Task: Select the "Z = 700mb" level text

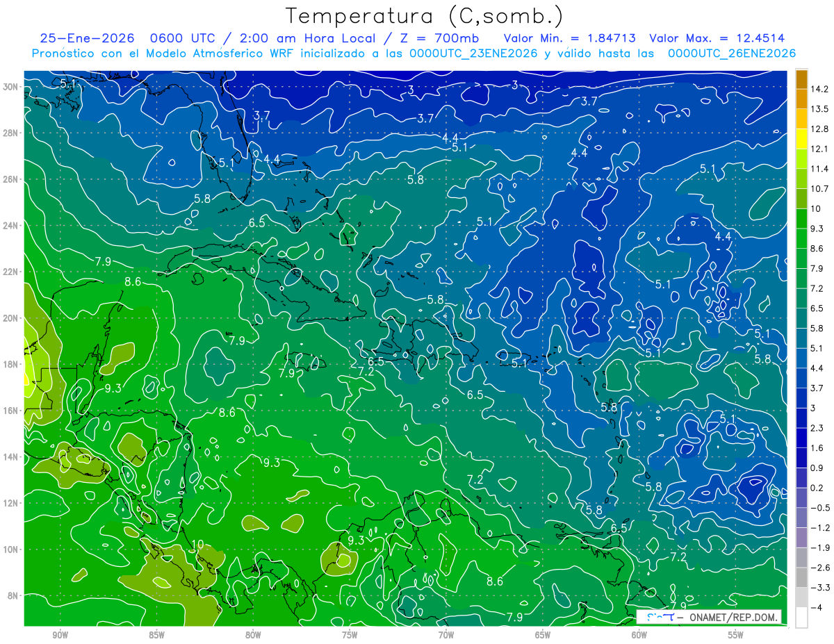Action: coord(441,38)
